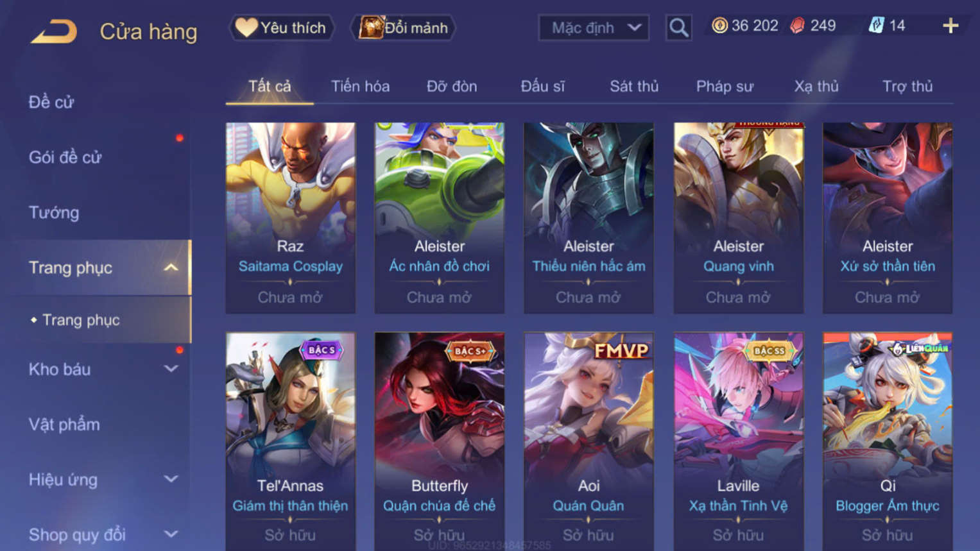Viewport: 980px width, 551px height.
Task: Switch to the Pháp sư tab
Action: pos(725,86)
